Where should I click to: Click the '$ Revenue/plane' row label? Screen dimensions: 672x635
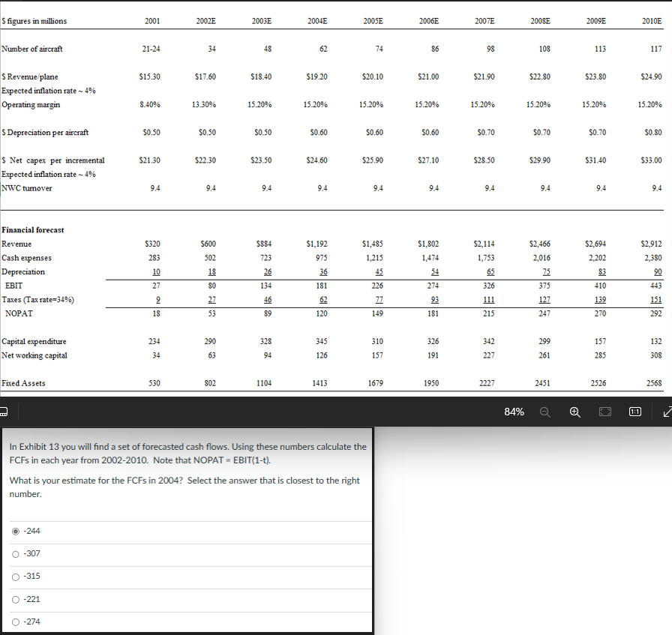pos(30,76)
